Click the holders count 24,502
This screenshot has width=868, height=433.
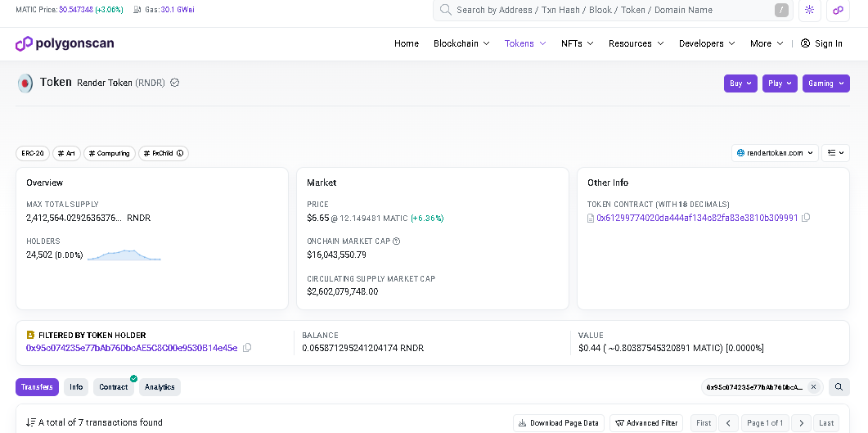[x=39, y=255]
